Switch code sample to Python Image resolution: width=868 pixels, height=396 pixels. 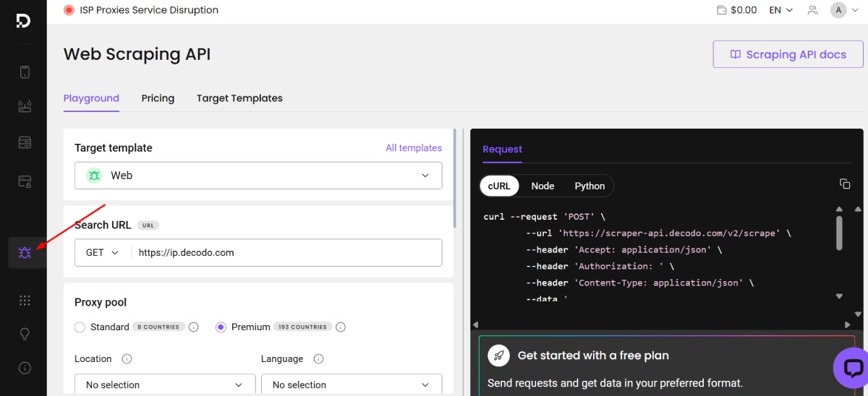pos(590,186)
